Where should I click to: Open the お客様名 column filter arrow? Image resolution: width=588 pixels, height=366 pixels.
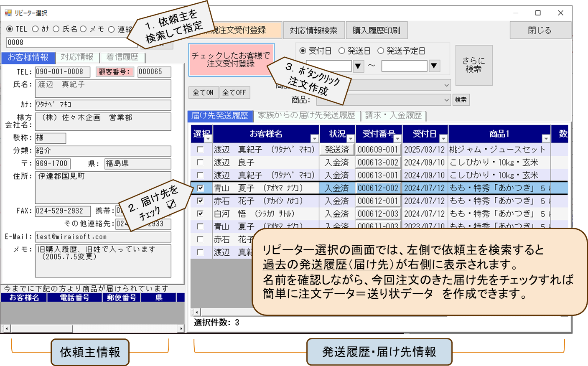[x=314, y=138]
